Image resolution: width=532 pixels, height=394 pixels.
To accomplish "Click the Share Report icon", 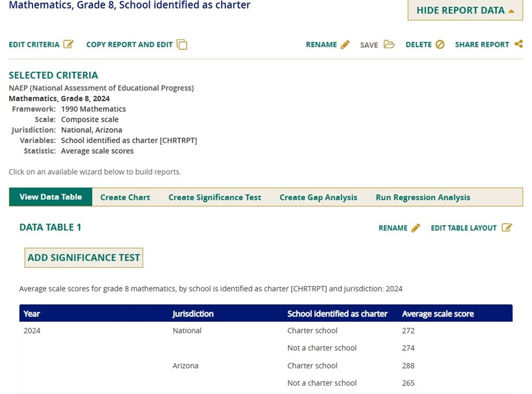I will (518, 44).
